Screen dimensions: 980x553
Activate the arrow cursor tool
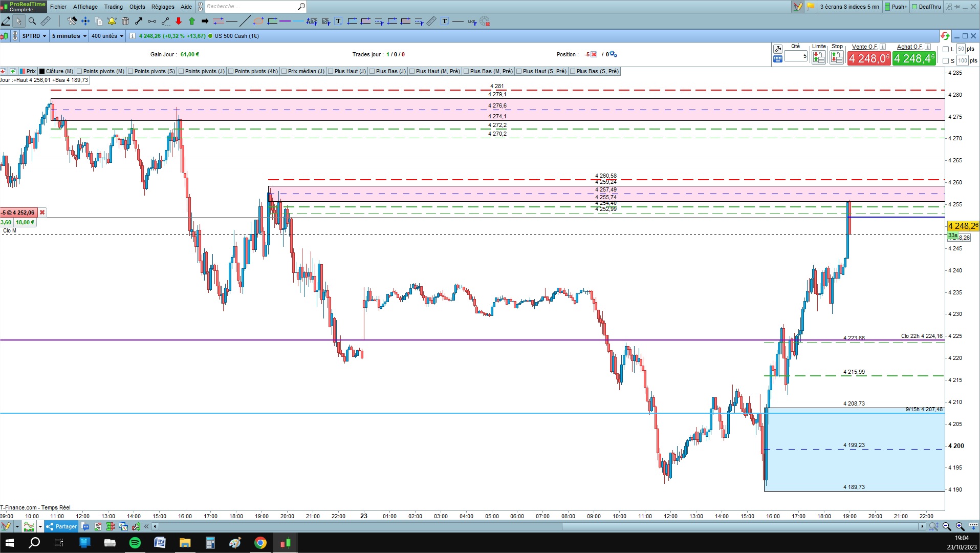19,21
